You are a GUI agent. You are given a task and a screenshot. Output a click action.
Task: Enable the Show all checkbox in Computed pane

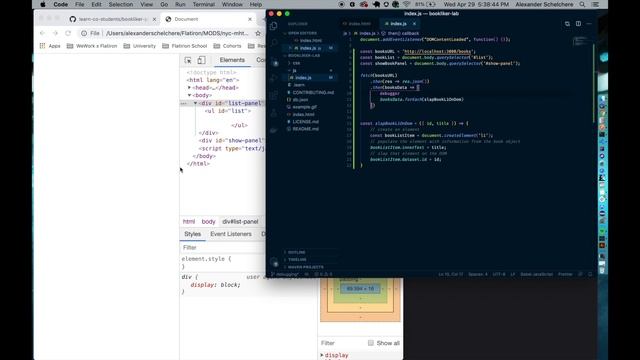point(371,343)
